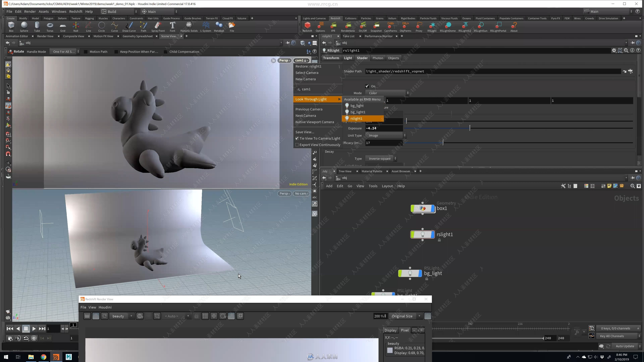
Task: Open the Redshift shelf tool
Action: click(x=307, y=27)
